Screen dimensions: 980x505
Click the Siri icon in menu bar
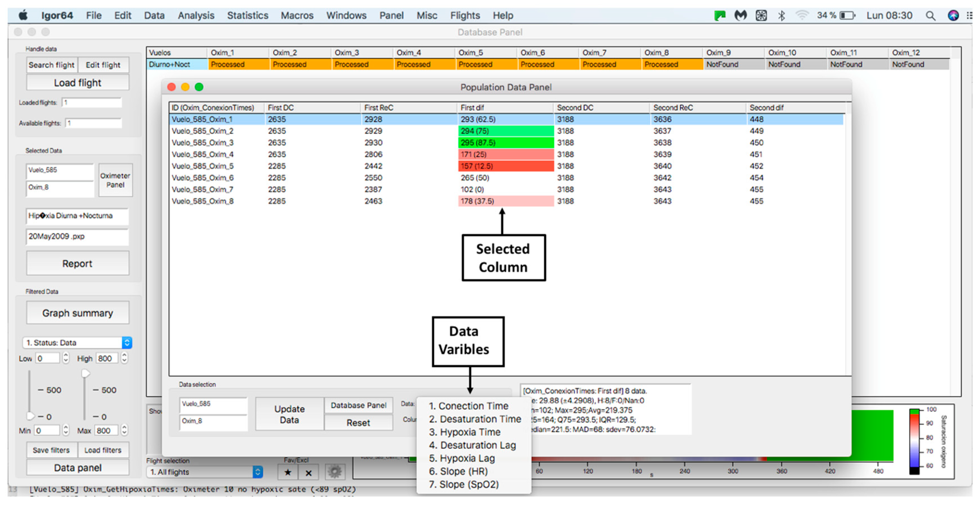[953, 16]
